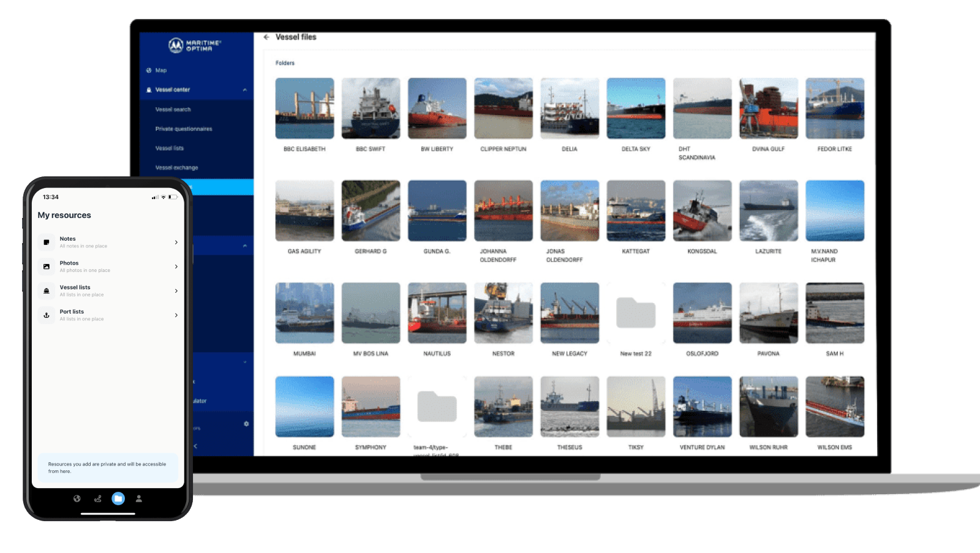This screenshot has width=980, height=553.
Task: Tap the Vessel lists ship icon on phone
Action: pyautogui.click(x=46, y=290)
